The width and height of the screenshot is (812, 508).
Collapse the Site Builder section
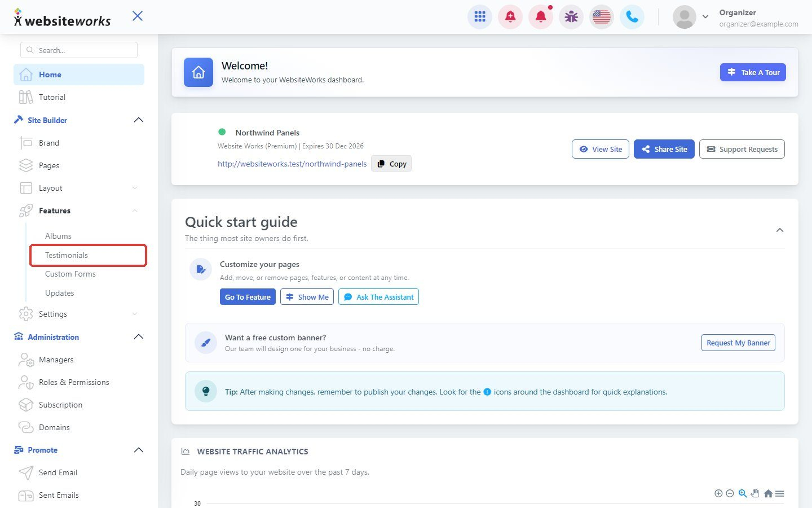(139, 120)
